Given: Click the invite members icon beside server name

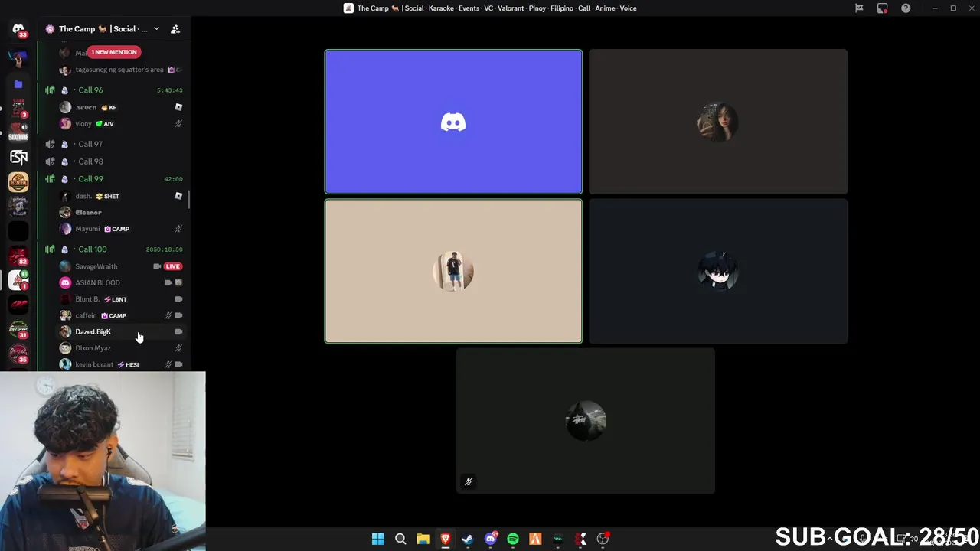Looking at the screenshot, I should pyautogui.click(x=175, y=29).
